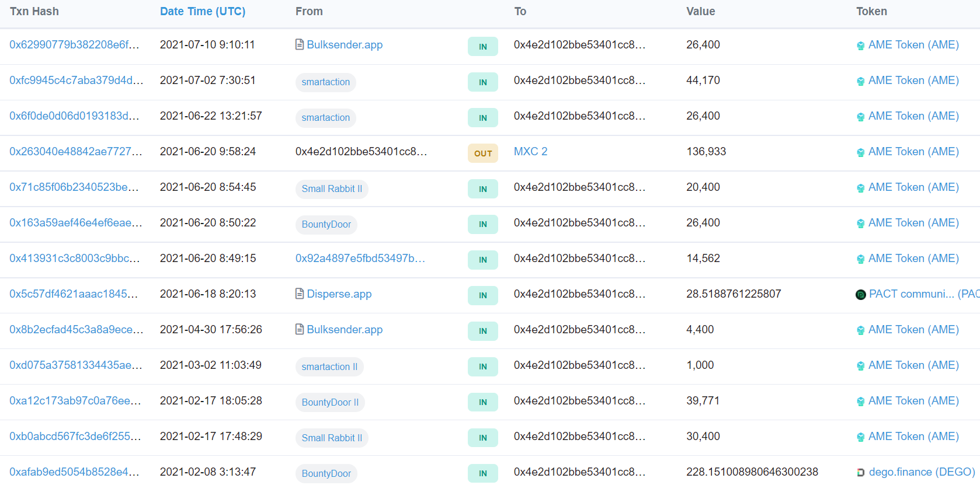Viewport: 980px width, 492px height.
Task: Open transaction 0x5c57df4621aaac1845…
Action: click(74, 294)
